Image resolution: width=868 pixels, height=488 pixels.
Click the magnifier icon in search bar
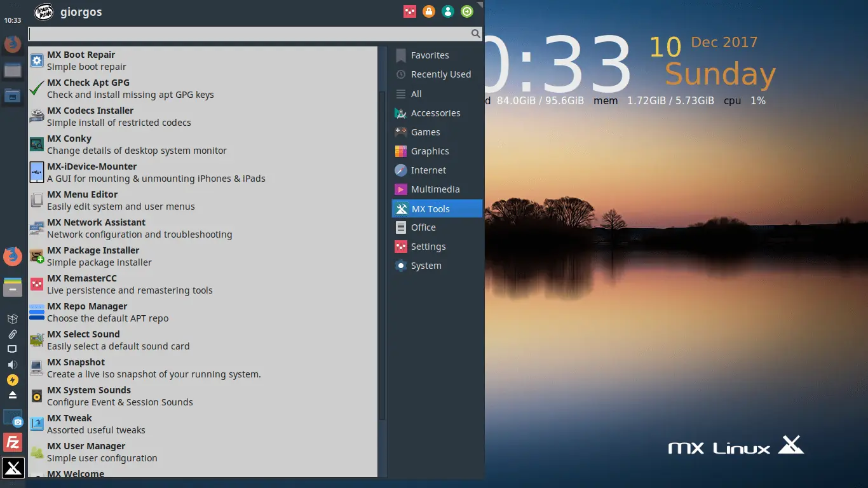pos(475,34)
